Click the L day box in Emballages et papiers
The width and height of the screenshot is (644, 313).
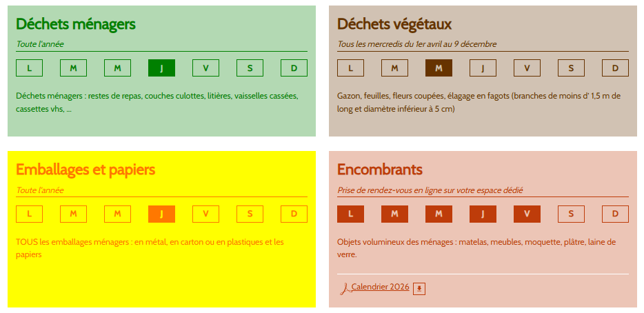pyautogui.click(x=29, y=214)
